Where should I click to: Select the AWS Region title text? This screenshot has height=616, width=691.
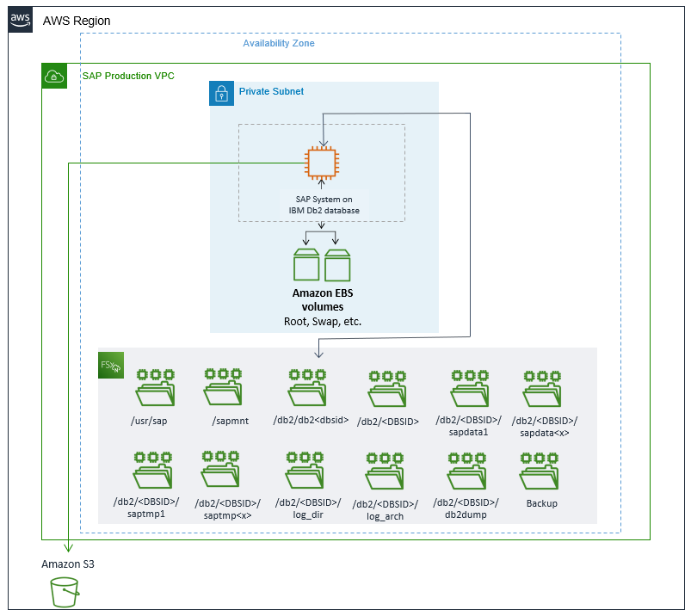75,21
